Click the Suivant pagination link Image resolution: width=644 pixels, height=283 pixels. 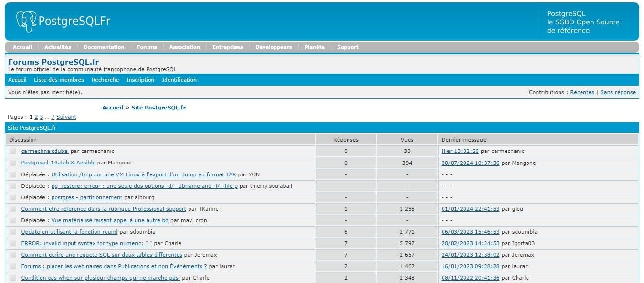[66, 117]
